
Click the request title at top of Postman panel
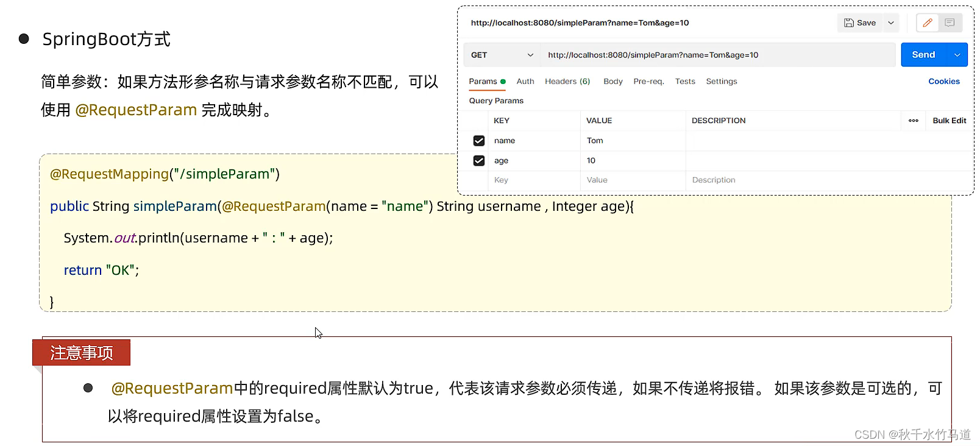[580, 23]
